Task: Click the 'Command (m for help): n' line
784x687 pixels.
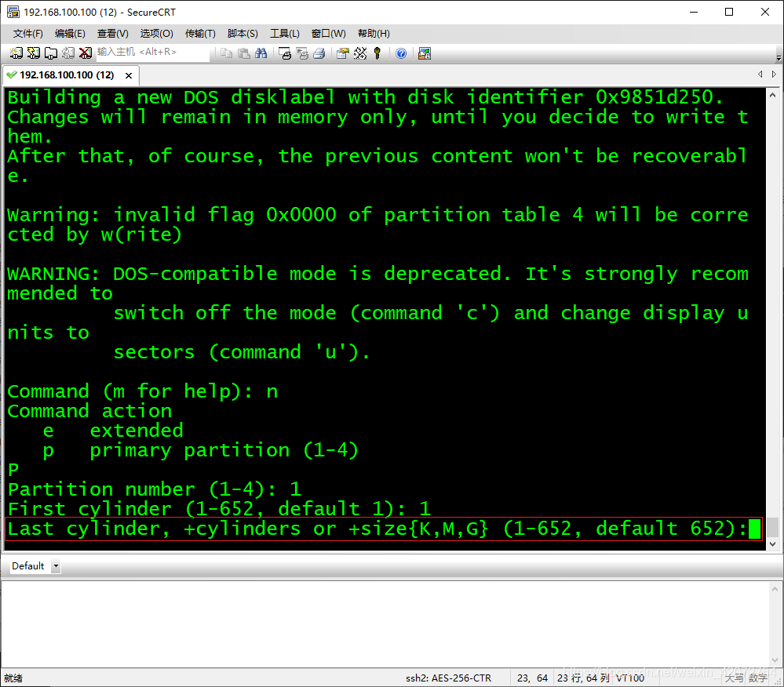Action: click(x=143, y=391)
